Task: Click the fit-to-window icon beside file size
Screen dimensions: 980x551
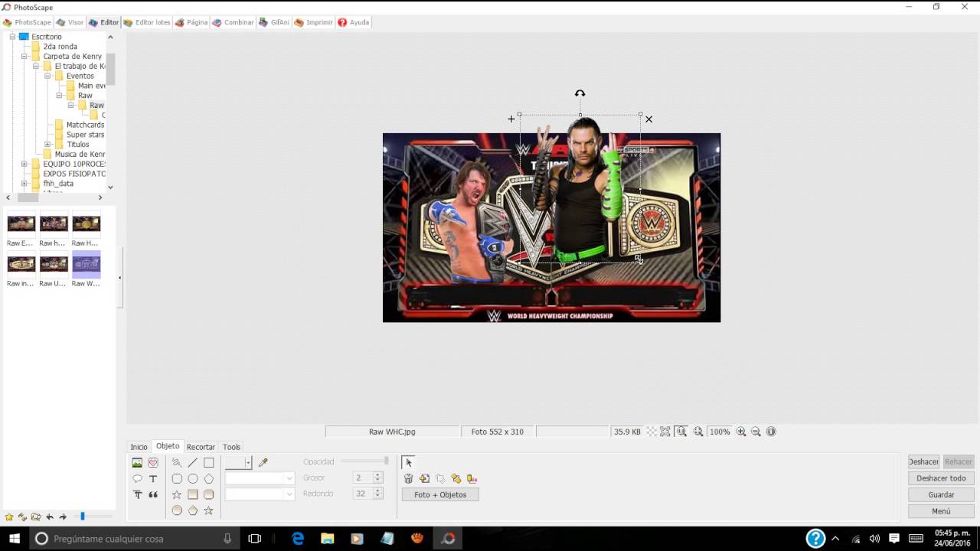Action: [x=665, y=432]
